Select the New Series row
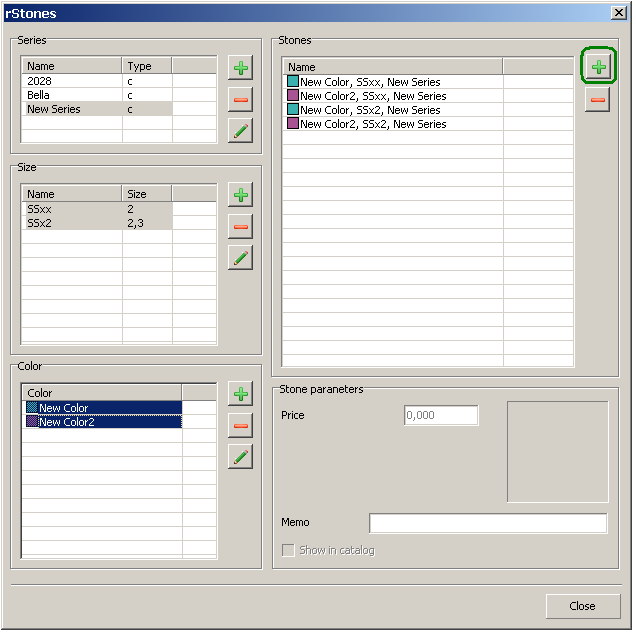Viewport: 636px width, 633px height. 97,109
